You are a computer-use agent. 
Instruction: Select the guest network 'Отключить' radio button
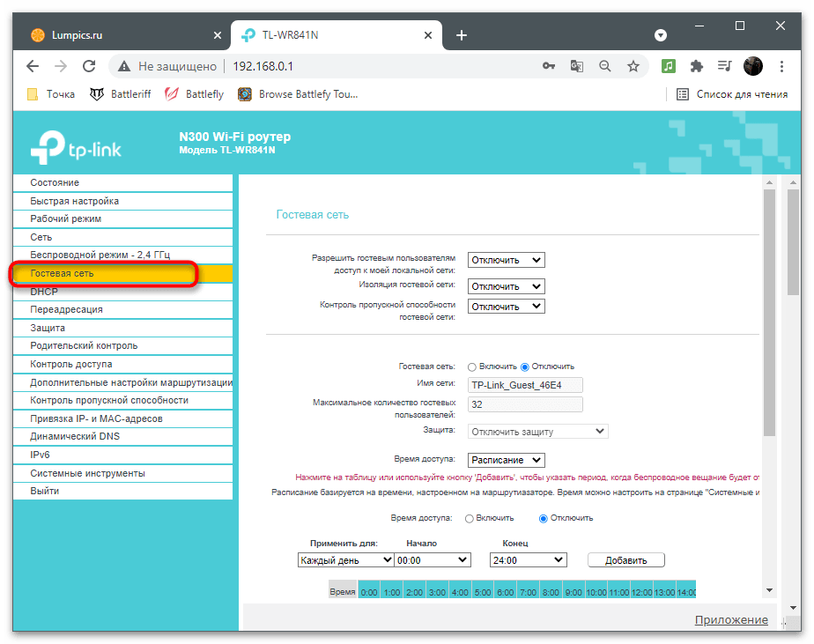pyautogui.click(x=525, y=366)
